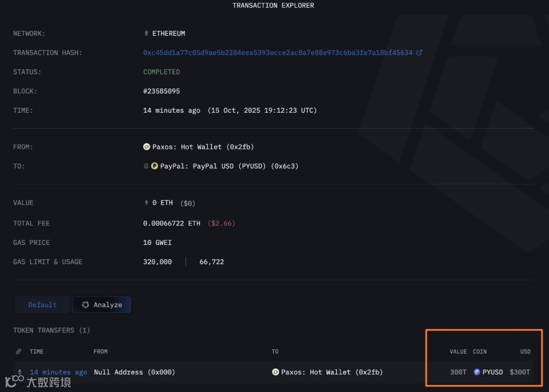This screenshot has width=549, height=392.
Task: Click the Ethereum diamond icon next to ETHEREUM
Action: pyautogui.click(x=146, y=33)
